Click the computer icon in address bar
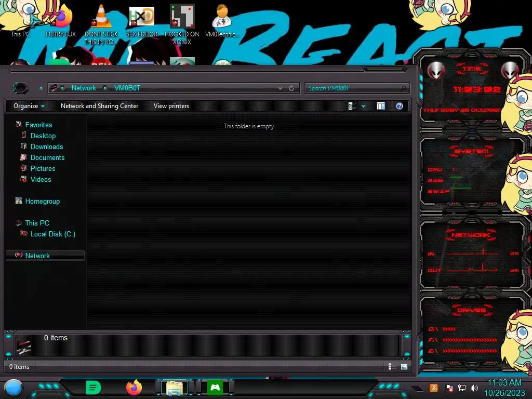532x399 pixels. 54,88
